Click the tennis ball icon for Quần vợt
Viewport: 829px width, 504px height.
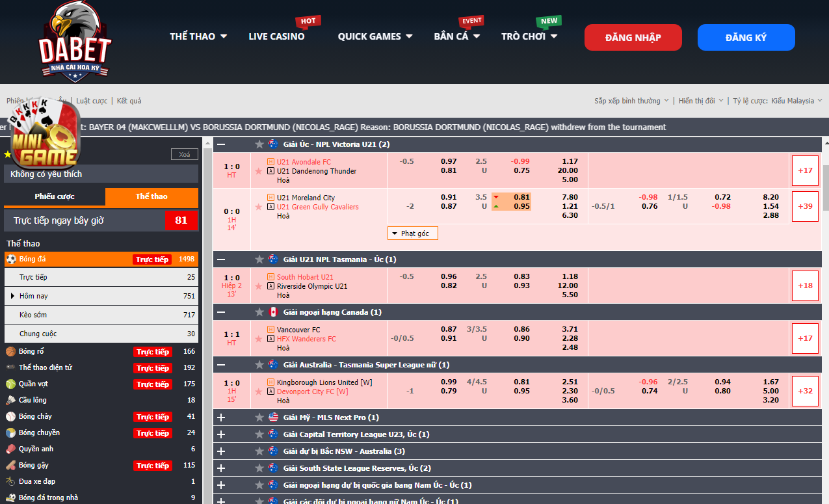pyautogui.click(x=11, y=384)
